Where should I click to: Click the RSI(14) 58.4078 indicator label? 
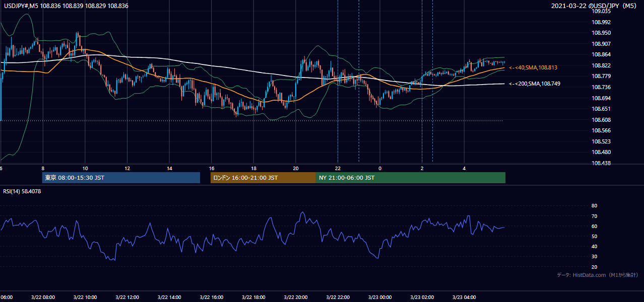tap(22, 191)
